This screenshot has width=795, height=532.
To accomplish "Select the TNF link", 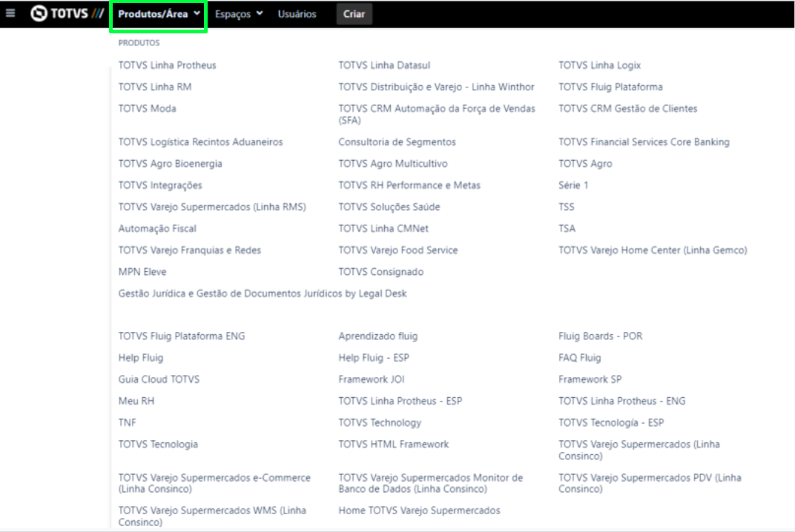I will pos(128,423).
